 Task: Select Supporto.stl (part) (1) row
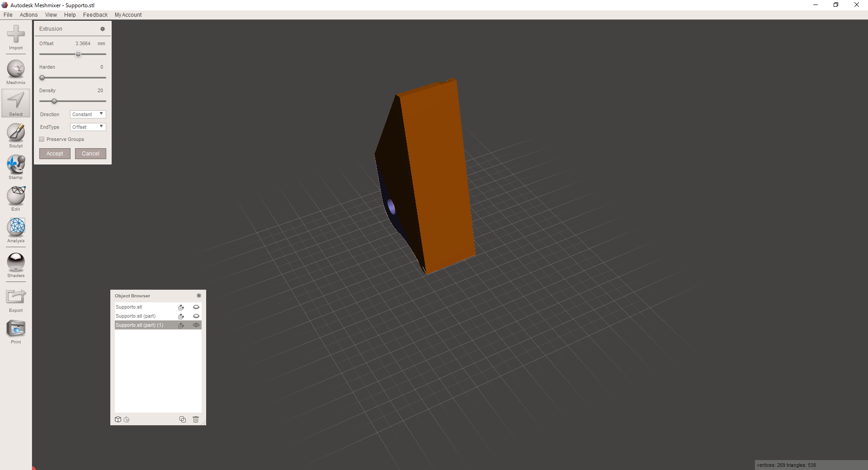(x=158, y=325)
